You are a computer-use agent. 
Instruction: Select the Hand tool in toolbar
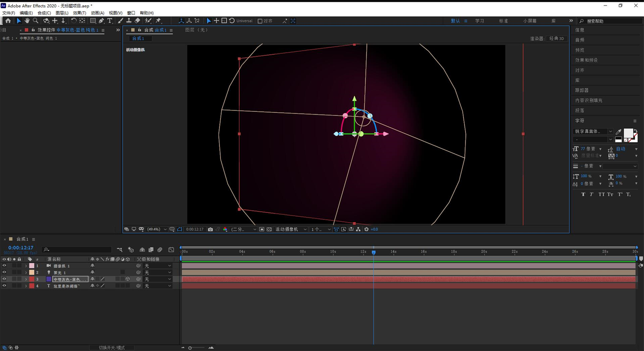point(27,21)
